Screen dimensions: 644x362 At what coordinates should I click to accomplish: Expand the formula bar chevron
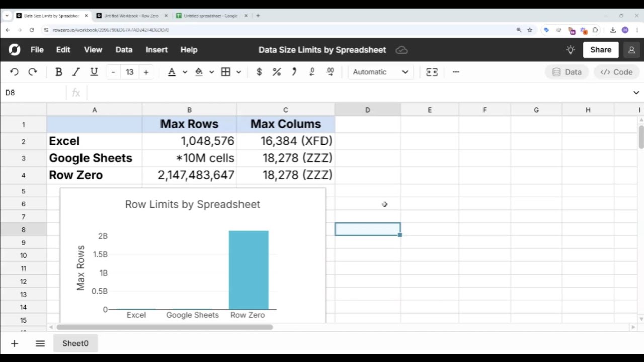tap(636, 93)
